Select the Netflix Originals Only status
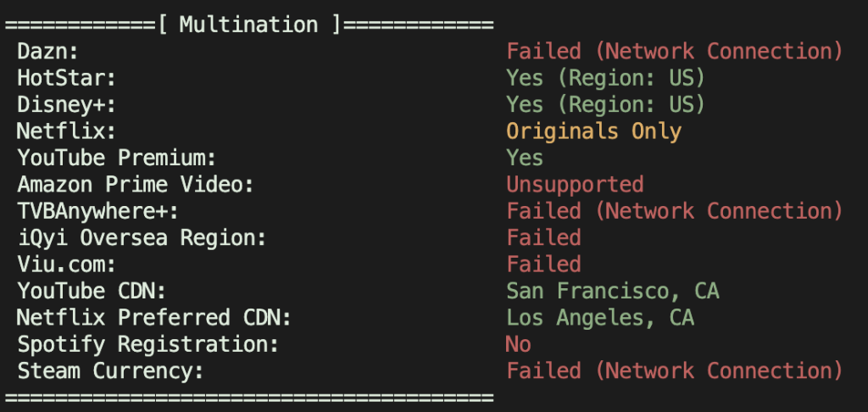Screen dimensions: 868x412 [593, 131]
